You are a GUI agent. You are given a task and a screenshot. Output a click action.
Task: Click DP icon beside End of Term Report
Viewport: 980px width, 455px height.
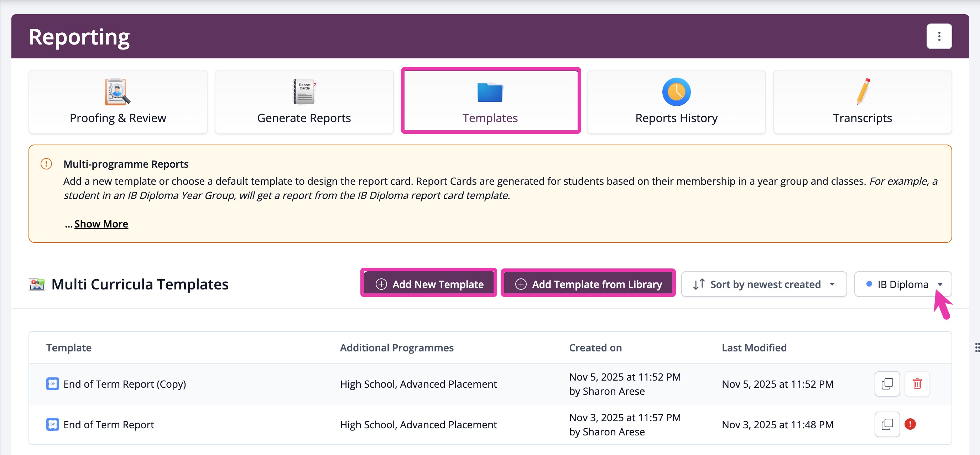52,424
